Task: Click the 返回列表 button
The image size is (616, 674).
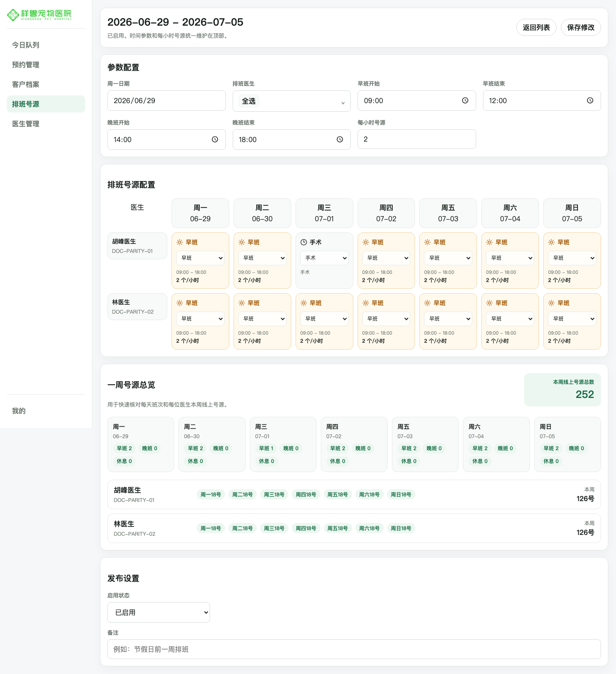Action: (536, 27)
